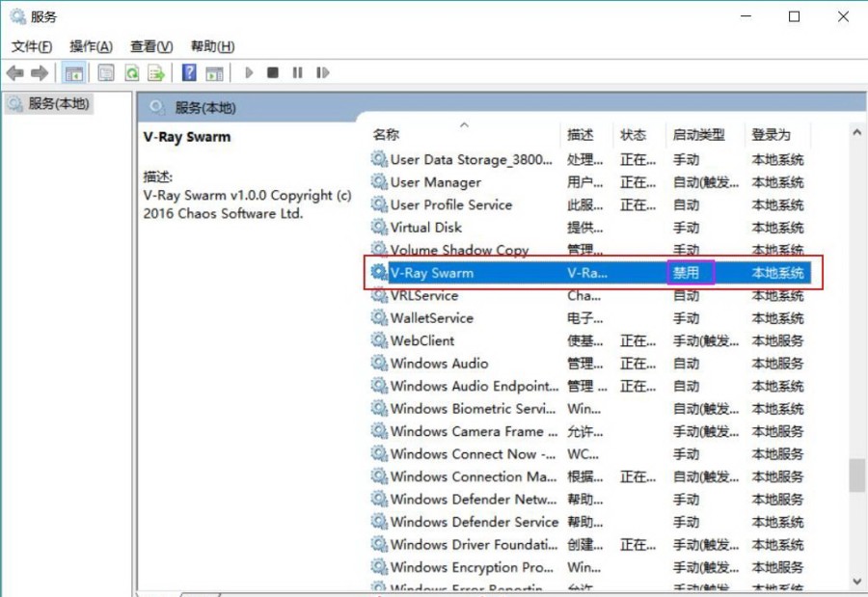
Task: Select the Windows Driver Foundation service
Action: click(x=590, y=544)
